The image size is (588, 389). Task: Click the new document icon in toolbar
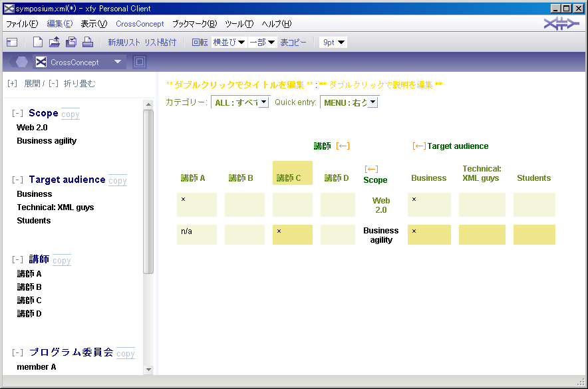point(38,43)
